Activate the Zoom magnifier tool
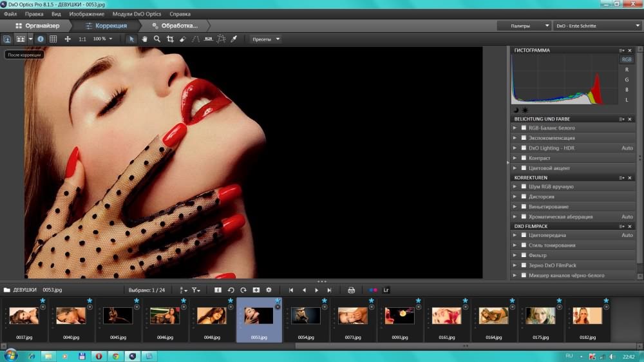The width and height of the screenshot is (644, 362). (x=157, y=39)
